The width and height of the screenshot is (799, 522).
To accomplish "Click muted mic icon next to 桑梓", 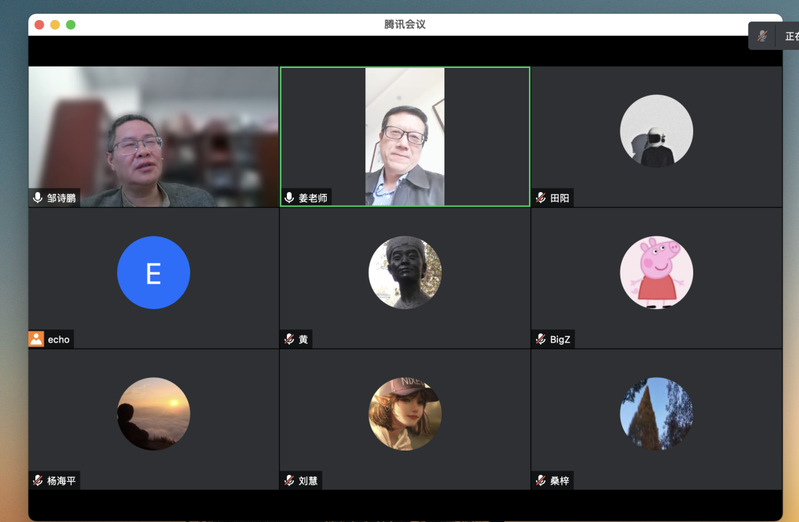I will tap(541, 481).
